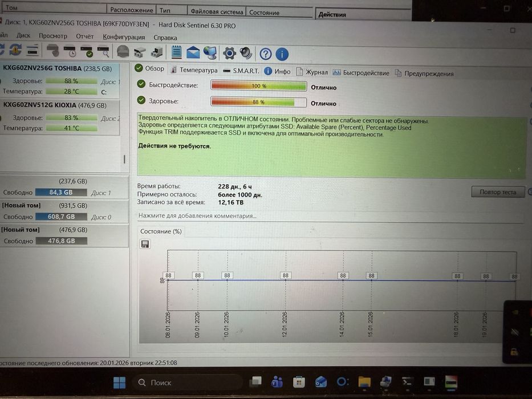This screenshot has width=532, height=399.
Task: Click the question mark help icon
Action: [x=265, y=54]
